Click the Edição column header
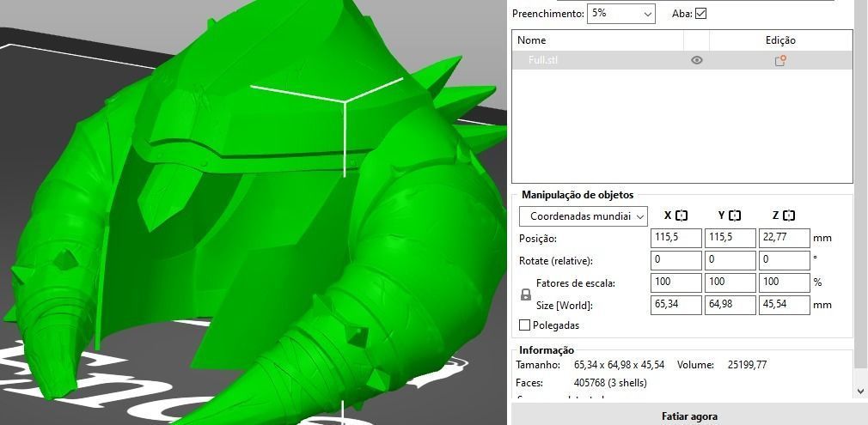The width and height of the screenshot is (868, 425). coord(780,40)
